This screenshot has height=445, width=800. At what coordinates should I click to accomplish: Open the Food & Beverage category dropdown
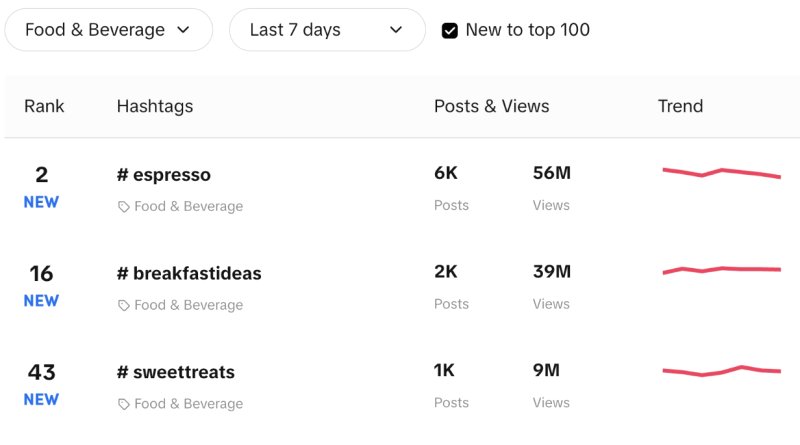(108, 30)
